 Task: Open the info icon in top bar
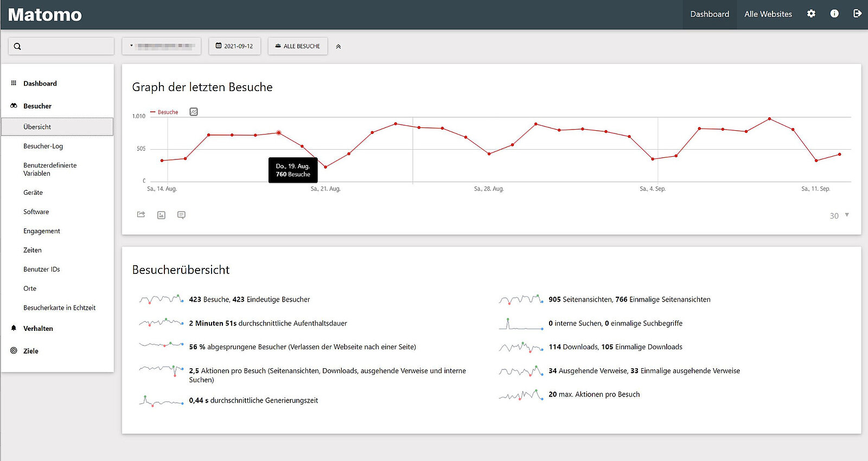(x=834, y=14)
